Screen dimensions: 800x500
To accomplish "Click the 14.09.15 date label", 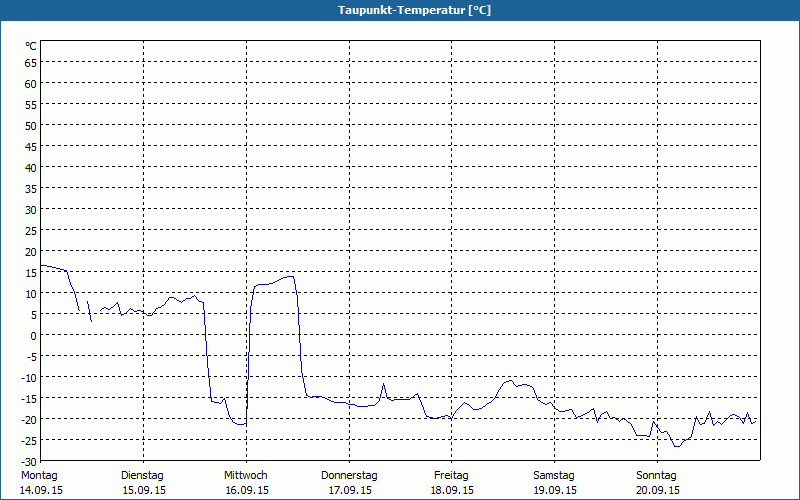I will pyautogui.click(x=41, y=490).
